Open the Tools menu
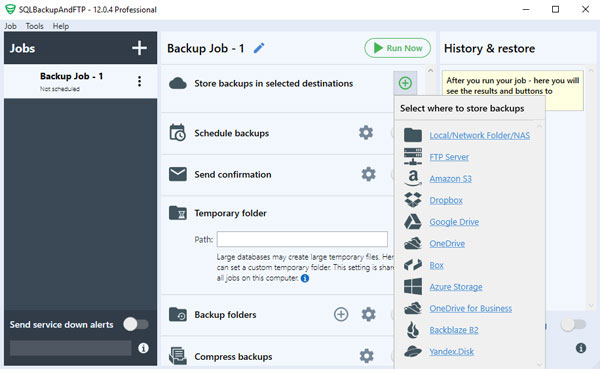 pyautogui.click(x=34, y=26)
